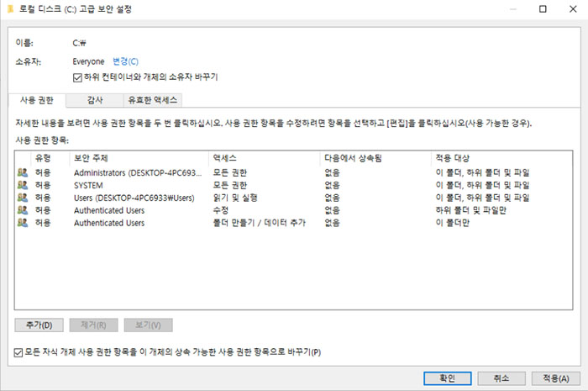588x391 pixels.
Task: Switch to the 유효한 액세스 tab
Action: coord(153,100)
